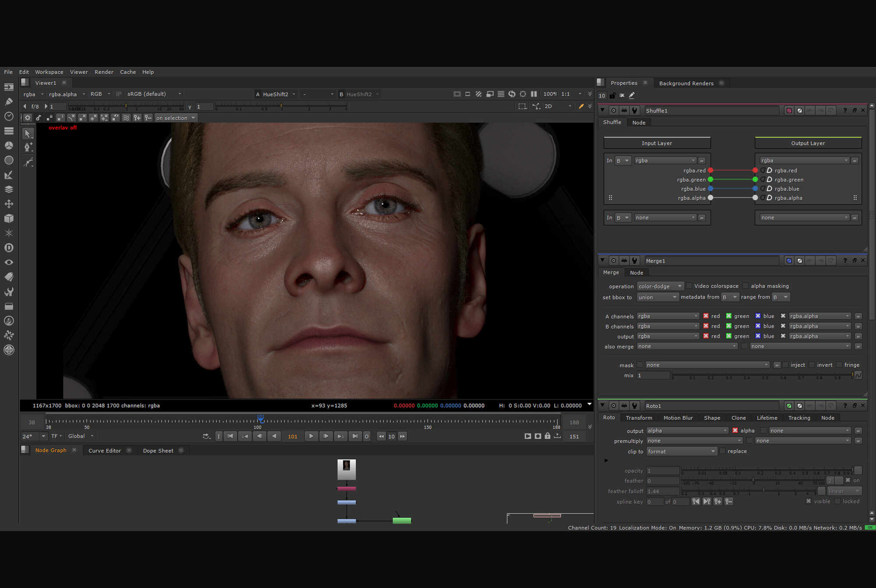Click the viewer refresh icon
This screenshot has width=876, height=588.
coord(512,94)
